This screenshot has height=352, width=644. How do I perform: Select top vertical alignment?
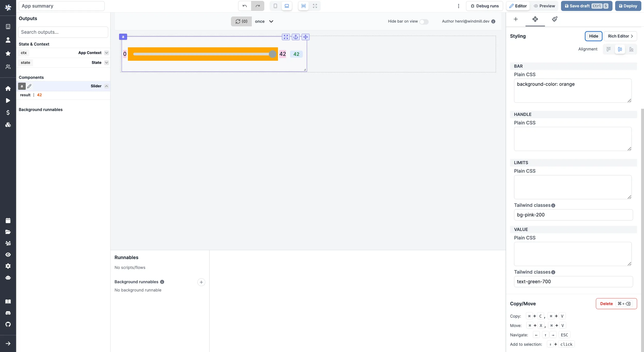tap(608, 49)
